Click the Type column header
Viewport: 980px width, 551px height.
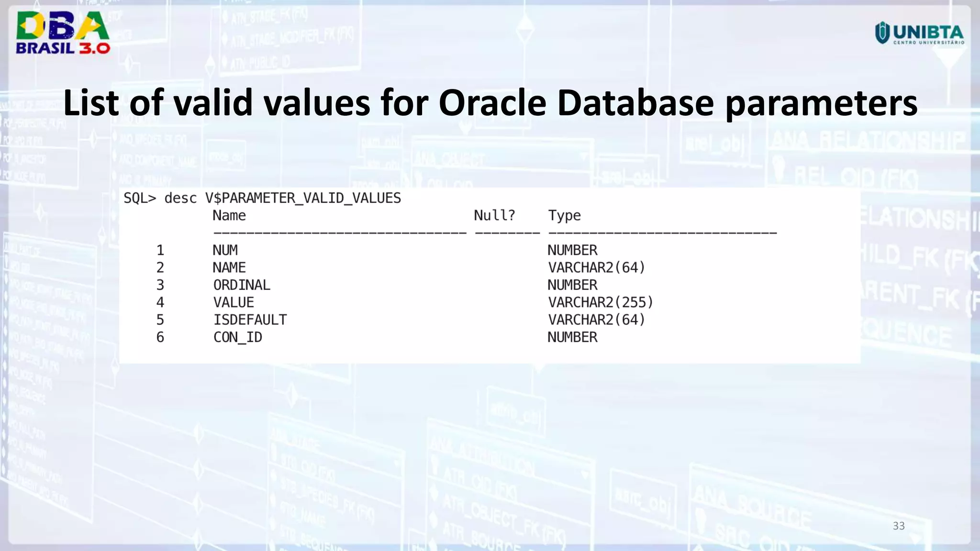pos(564,216)
